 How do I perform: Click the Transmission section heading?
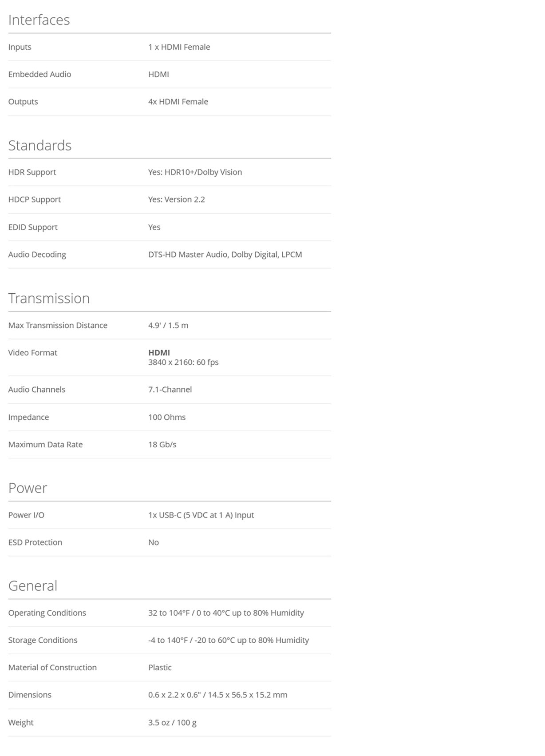coord(49,298)
